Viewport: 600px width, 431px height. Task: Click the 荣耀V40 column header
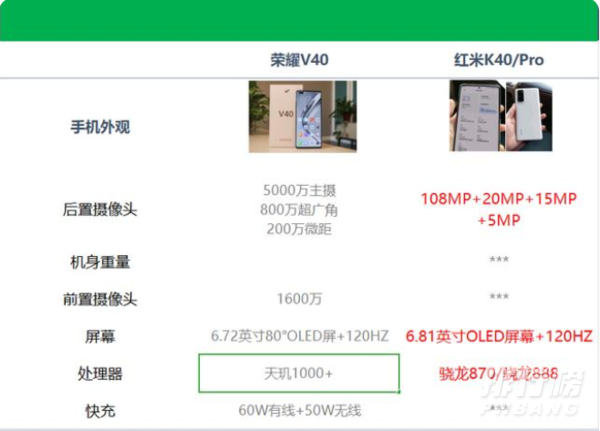tap(299, 60)
